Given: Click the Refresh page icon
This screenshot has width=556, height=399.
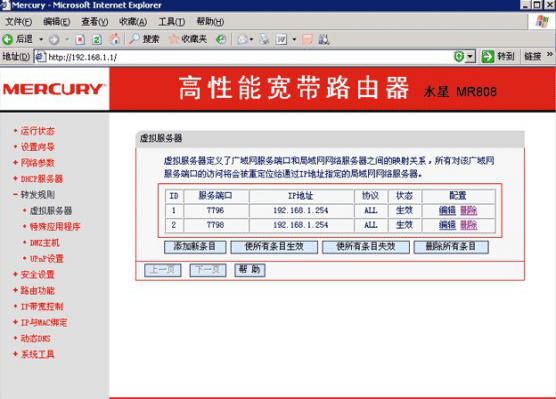Looking at the screenshot, I should [97, 39].
